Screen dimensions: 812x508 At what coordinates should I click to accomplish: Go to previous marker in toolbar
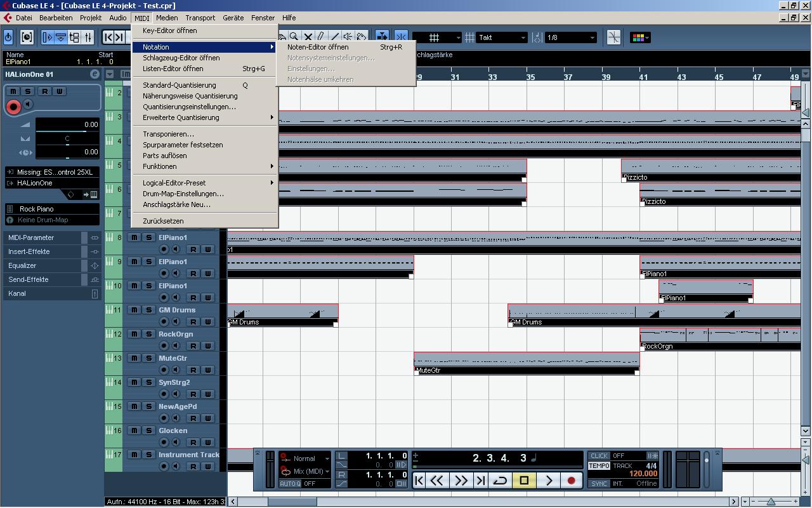tap(108, 37)
